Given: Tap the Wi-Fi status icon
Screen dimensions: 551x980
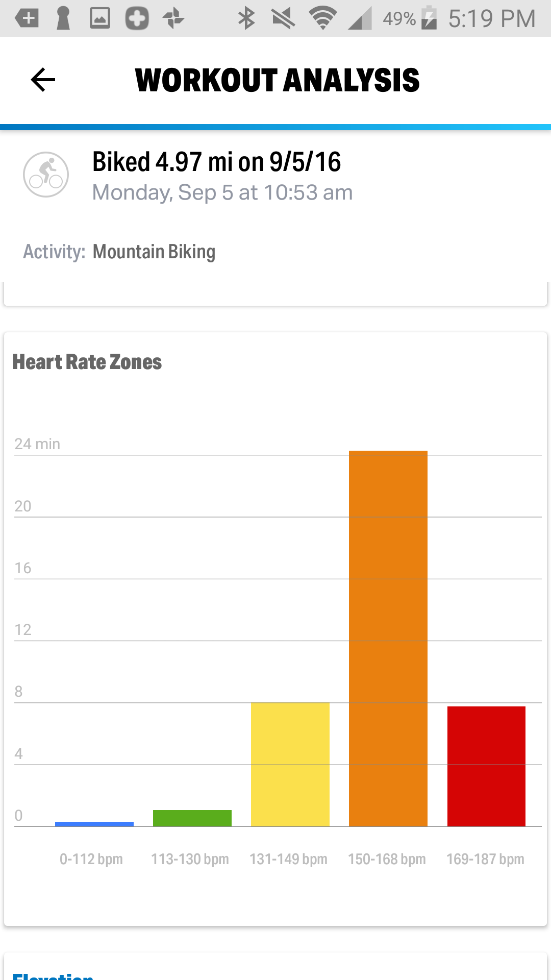Looking at the screenshot, I should click(x=322, y=18).
